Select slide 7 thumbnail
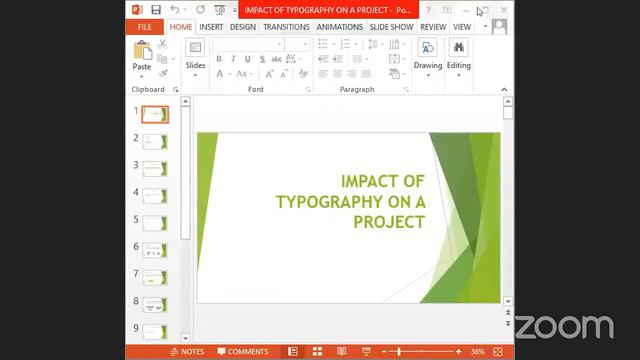The width and height of the screenshot is (640, 360). pyautogui.click(x=155, y=278)
